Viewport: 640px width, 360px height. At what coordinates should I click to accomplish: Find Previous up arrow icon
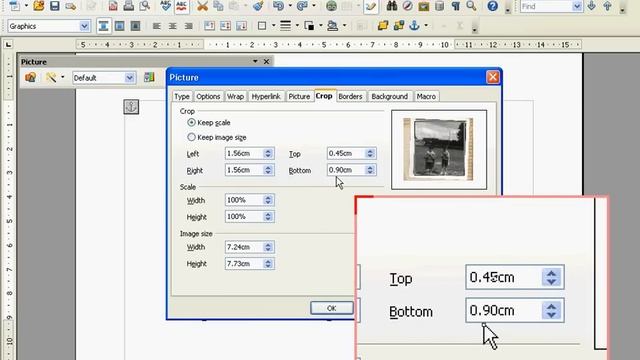click(607, 6)
